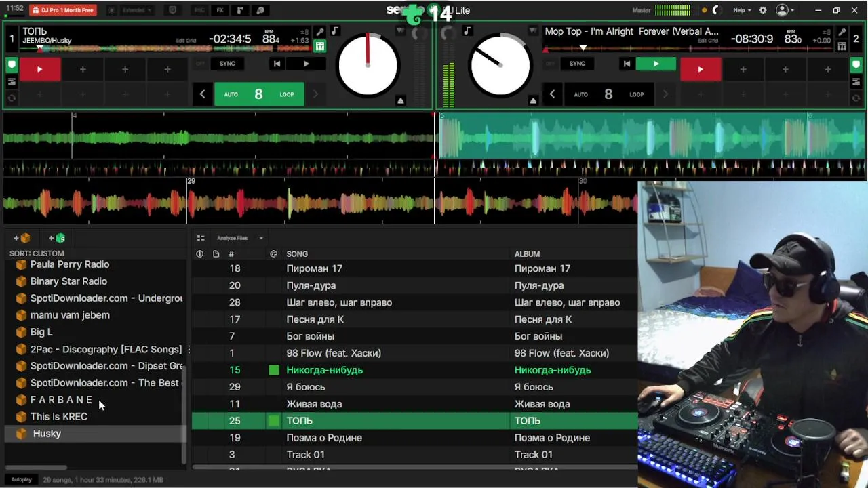Jump to track start on deck 2
868x488 pixels.
pyautogui.click(x=627, y=64)
